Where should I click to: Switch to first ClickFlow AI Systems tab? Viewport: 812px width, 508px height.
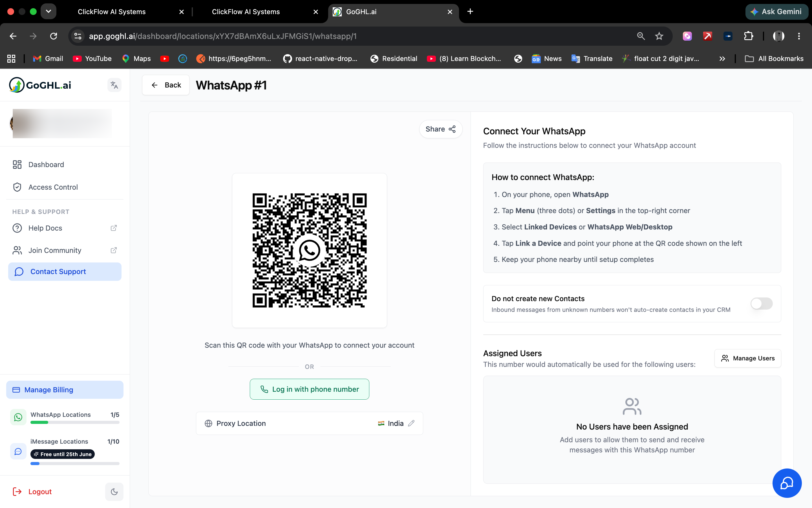pos(112,12)
